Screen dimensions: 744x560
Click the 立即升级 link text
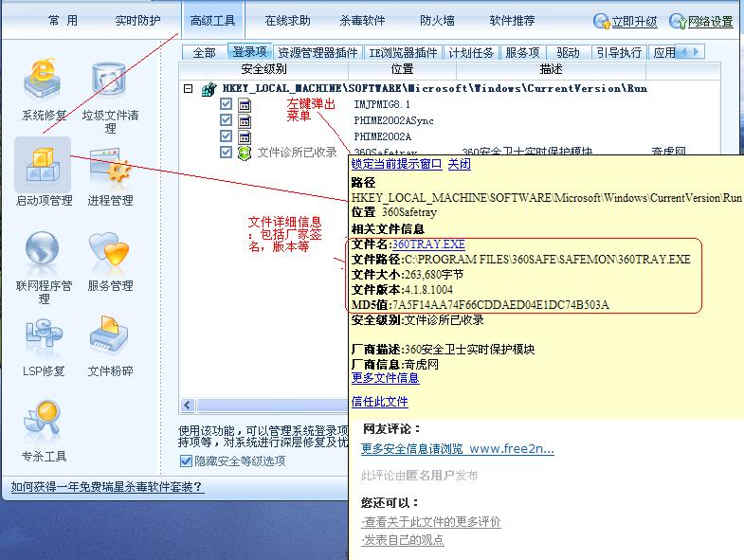pyautogui.click(x=634, y=22)
